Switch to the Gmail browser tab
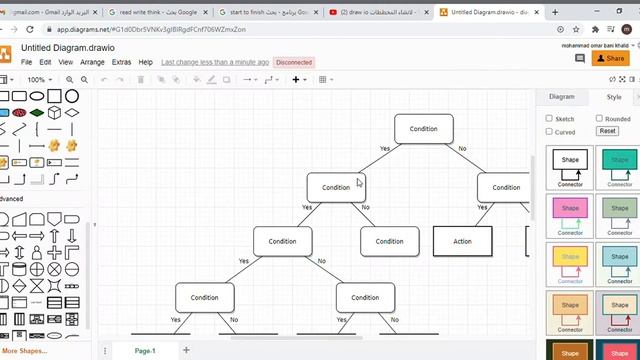 click(49, 12)
